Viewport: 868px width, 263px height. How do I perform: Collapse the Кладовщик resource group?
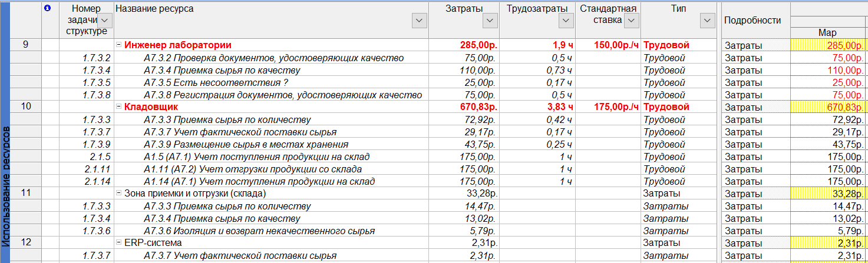(119, 107)
